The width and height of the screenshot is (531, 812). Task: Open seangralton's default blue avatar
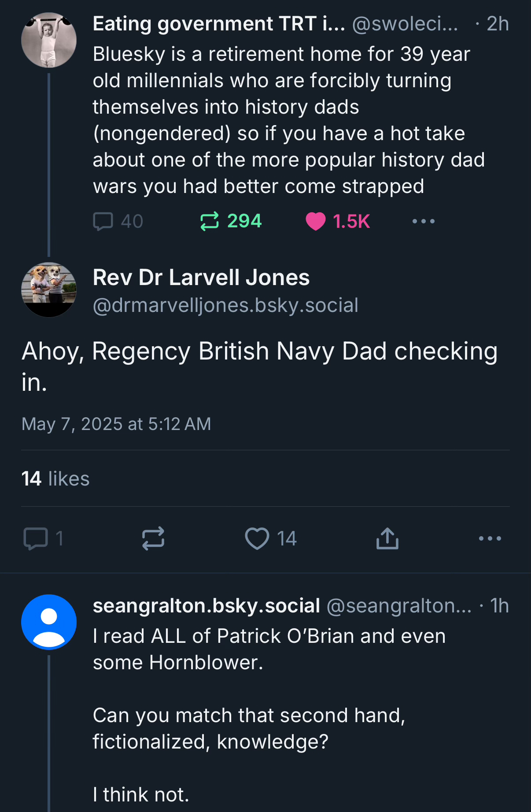point(49,622)
